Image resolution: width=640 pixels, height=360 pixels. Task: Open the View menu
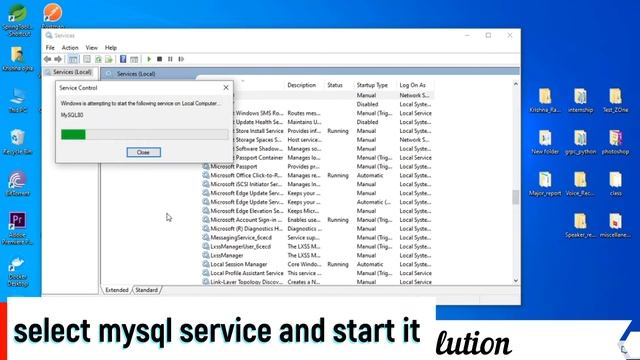point(91,48)
